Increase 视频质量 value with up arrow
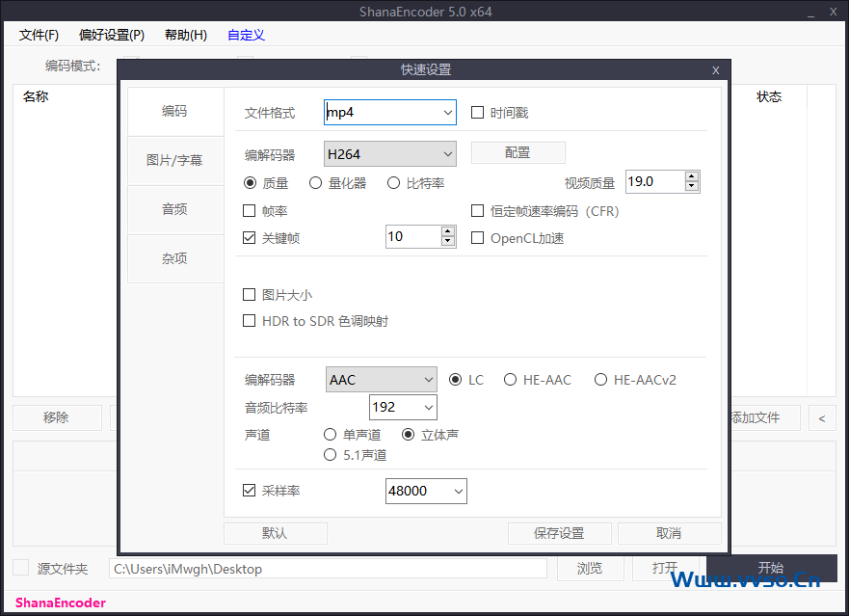Screen dimensions: 849x616 691,176
